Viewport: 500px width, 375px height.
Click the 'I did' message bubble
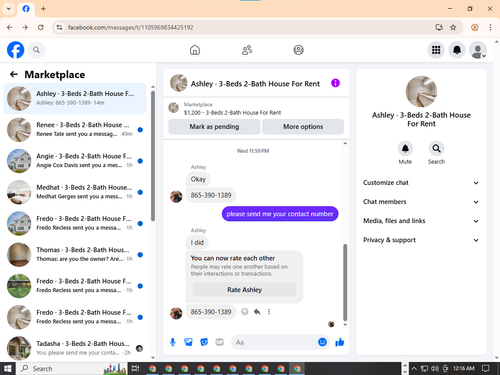pos(197,242)
